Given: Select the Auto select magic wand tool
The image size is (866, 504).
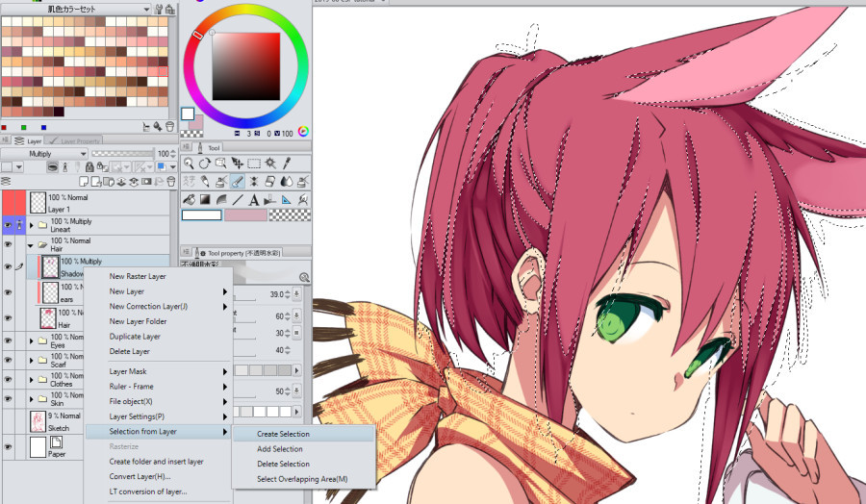Looking at the screenshot, I should 270,163.
